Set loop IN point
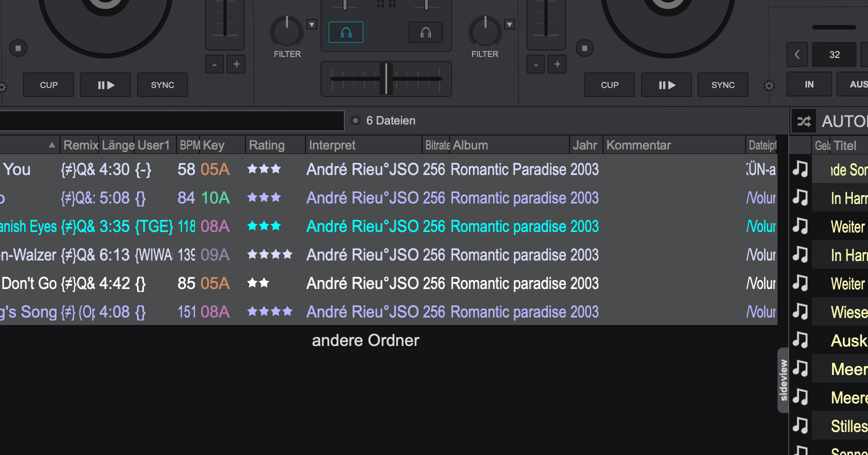 [809, 84]
